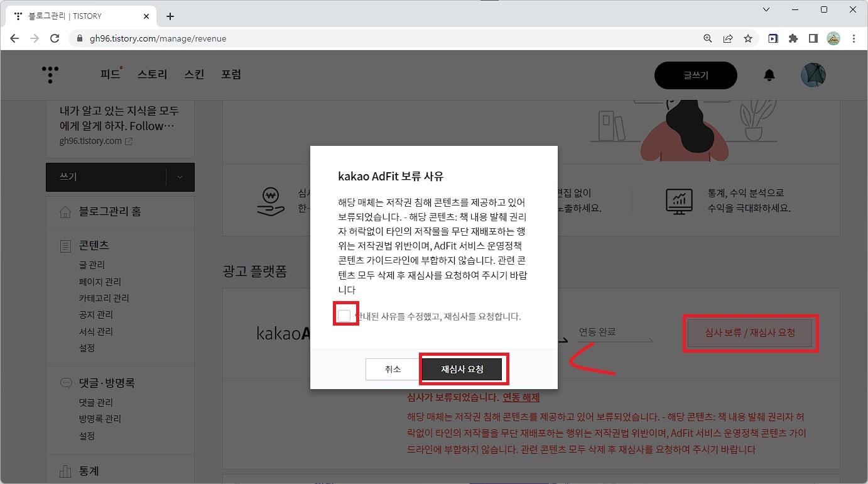Click the 쓰기 button in sidebar
Screen dimensions: 868x484
pyautogui.click(x=106, y=177)
